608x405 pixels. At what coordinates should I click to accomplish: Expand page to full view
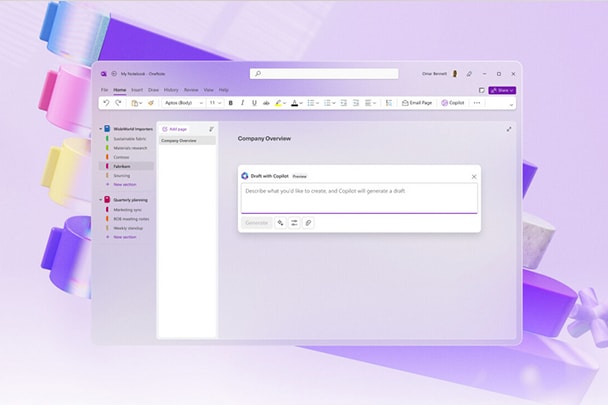[x=509, y=129]
